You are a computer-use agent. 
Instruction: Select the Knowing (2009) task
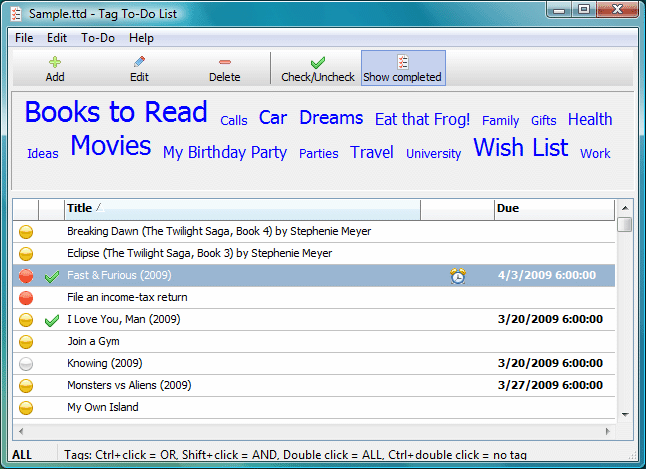pos(314,363)
